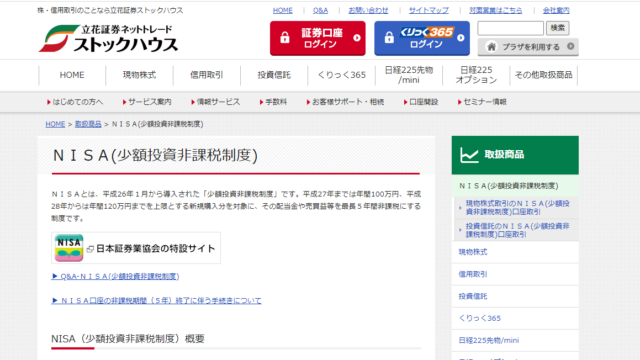This screenshot has height=360, width=640.
Task: Select 日経225先物/mini in main navigation
Action: (409, 75)
